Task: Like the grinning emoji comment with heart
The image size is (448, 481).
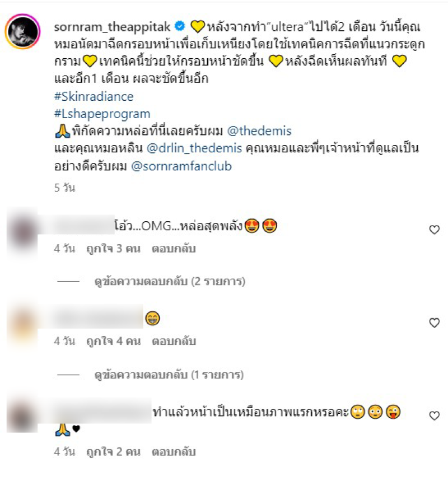Action: 434,323
